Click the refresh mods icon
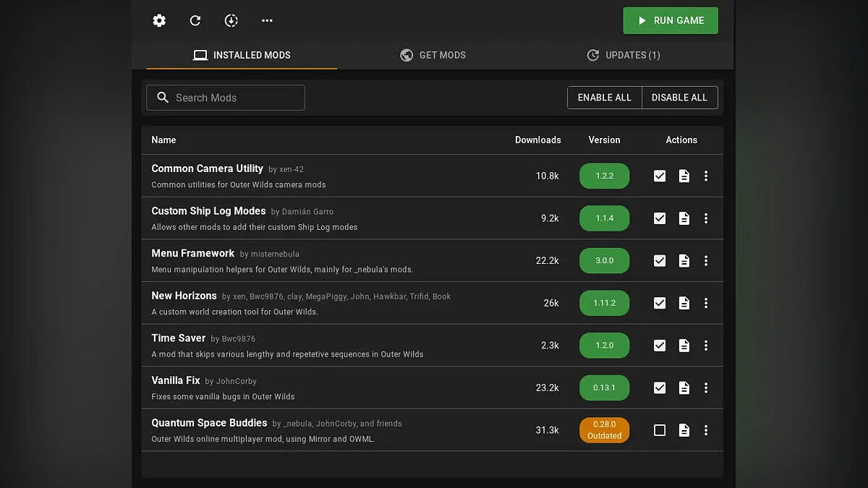The image size is (868, 488). coord(195,21)
